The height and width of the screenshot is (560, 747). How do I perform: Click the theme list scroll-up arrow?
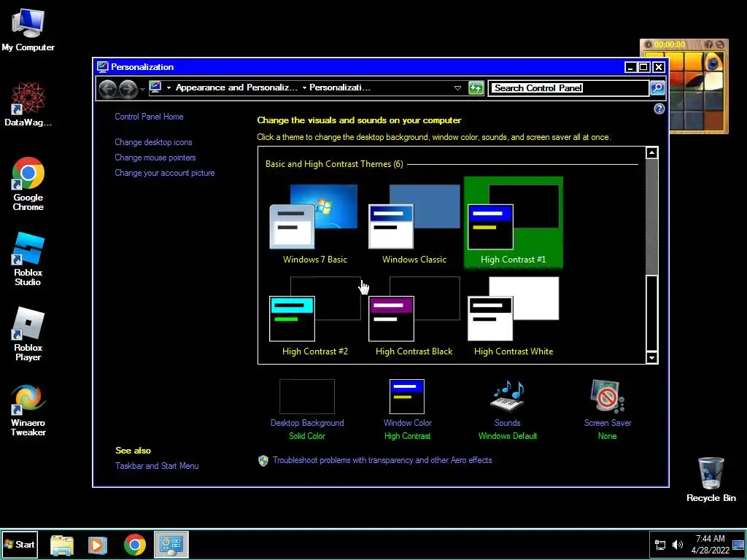coord(651,153)
